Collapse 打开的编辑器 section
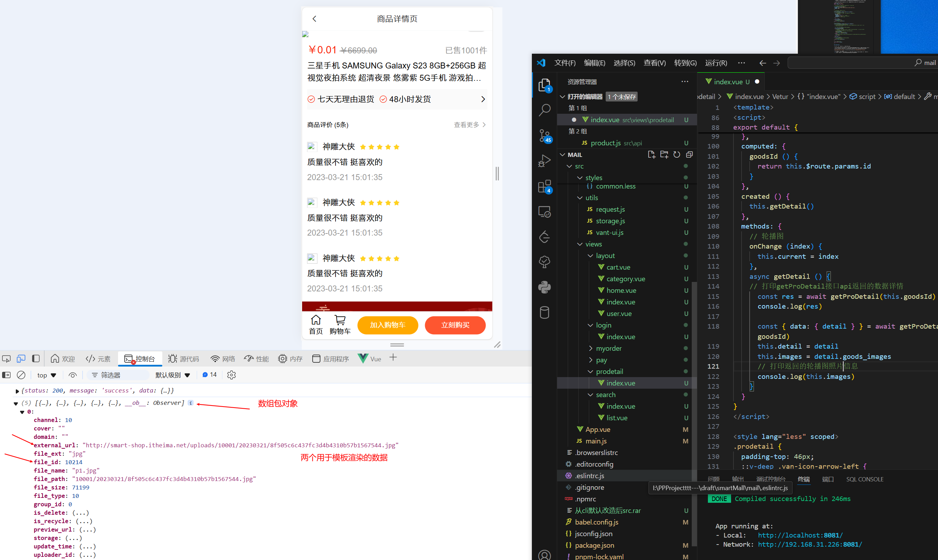 tap(562, 97)
